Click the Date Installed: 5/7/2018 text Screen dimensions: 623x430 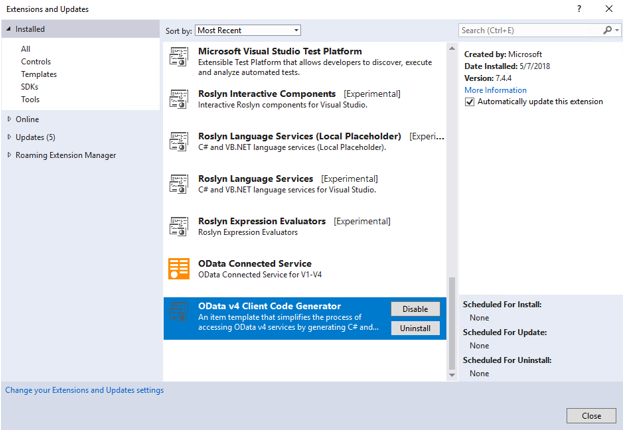point(507,66)
